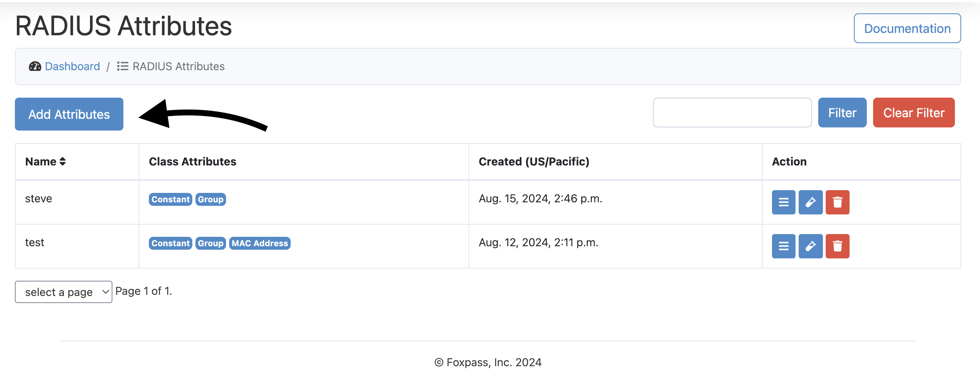Image resolution: width=980 pixels, height=385 pixels.
Task: Apply the Filter button
Action: (x=842, y=113)
